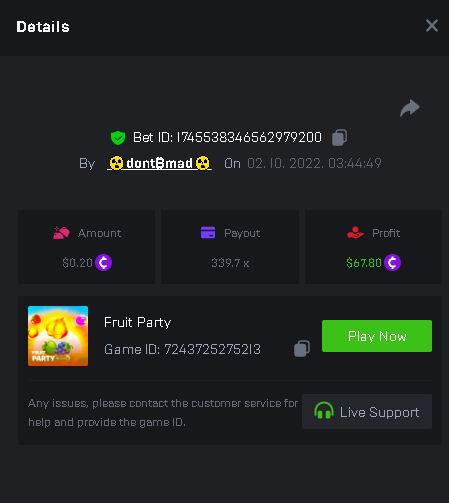Click the red Profit hand icon

tap(355, 233)
